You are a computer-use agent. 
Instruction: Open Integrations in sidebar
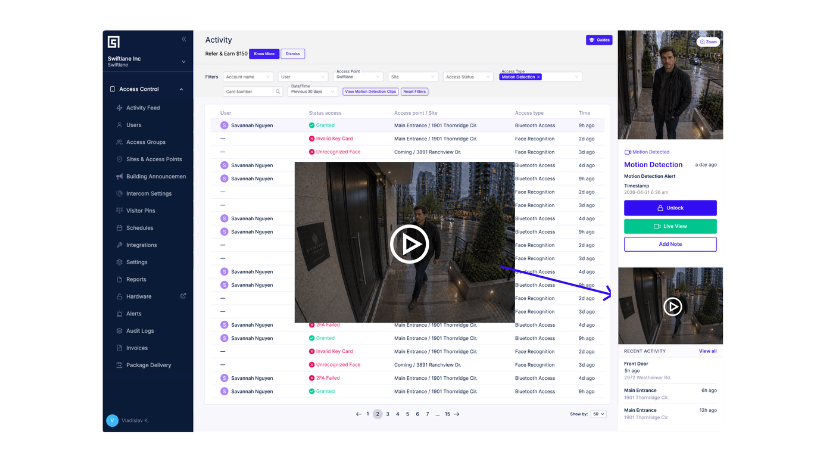pos(141,245)
